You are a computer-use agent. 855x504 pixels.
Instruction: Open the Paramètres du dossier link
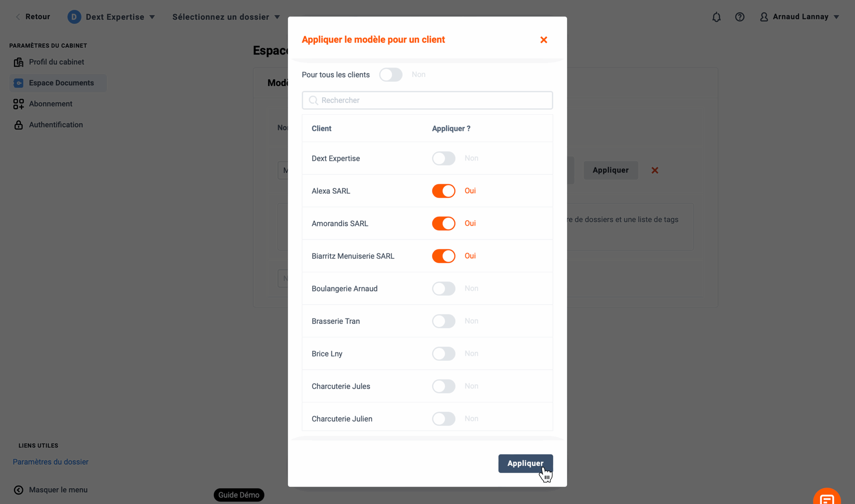coord(51,462)
